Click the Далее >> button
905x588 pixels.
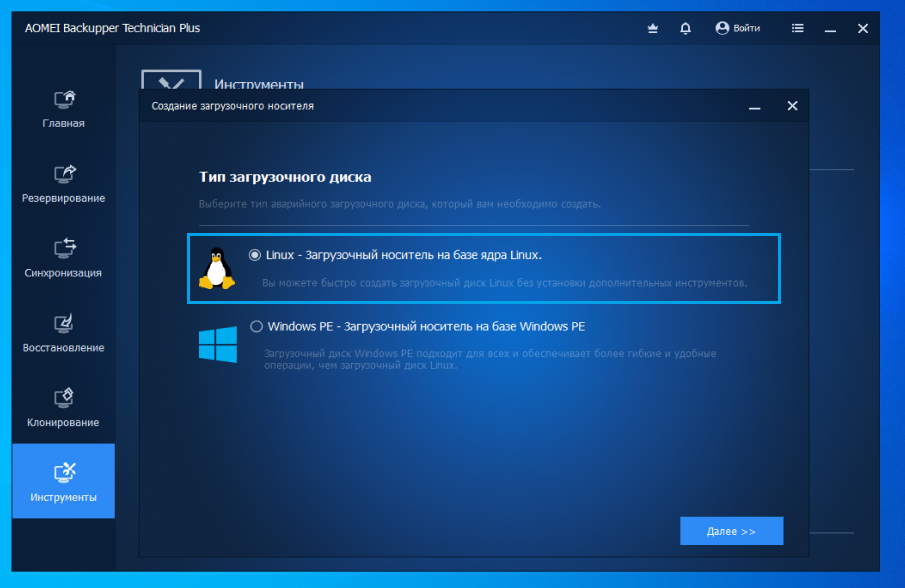coord(731,531)
